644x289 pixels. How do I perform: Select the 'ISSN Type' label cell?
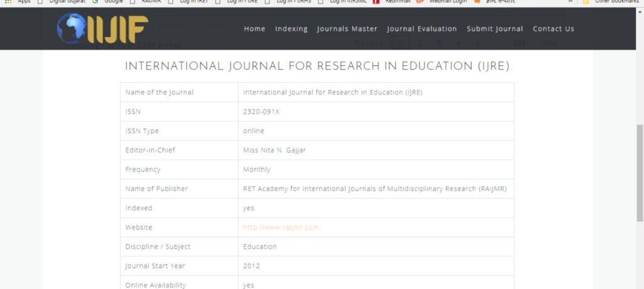click(x=179, y=131)
